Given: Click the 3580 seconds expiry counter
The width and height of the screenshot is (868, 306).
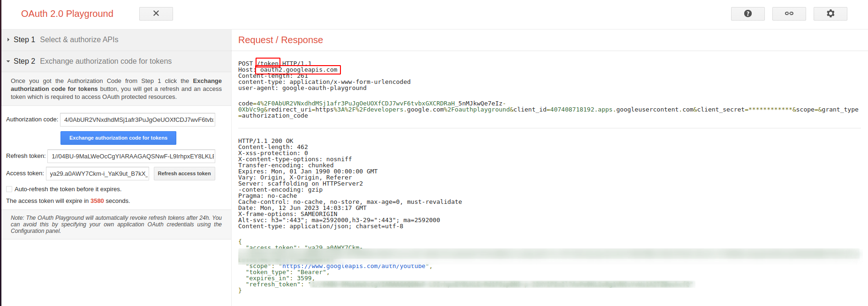Looking at the screenshot, I should [97, 201].
